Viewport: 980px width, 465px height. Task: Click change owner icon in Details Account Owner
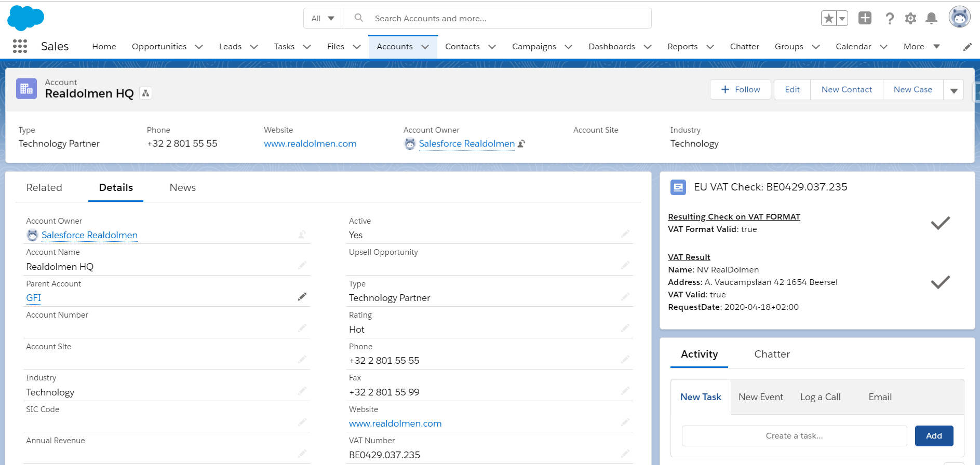(302, 235)
